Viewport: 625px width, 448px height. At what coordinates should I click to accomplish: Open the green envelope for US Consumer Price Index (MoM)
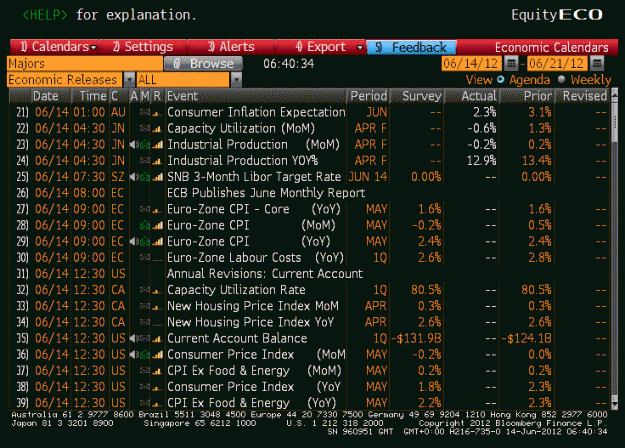[145, 354]
